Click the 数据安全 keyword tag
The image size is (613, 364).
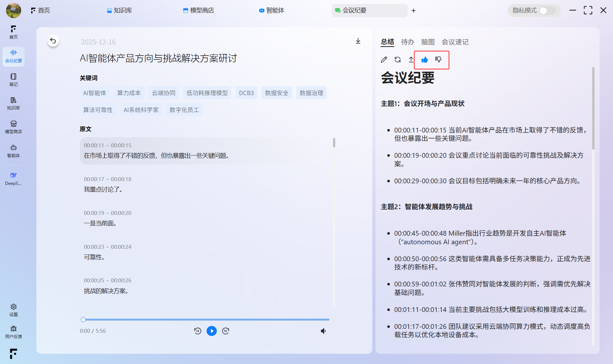[276, 93]
